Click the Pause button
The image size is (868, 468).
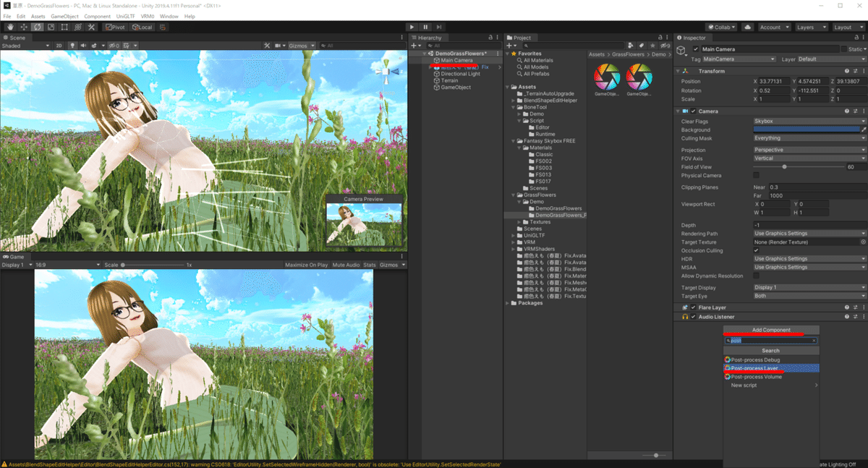tap(426, 27)
